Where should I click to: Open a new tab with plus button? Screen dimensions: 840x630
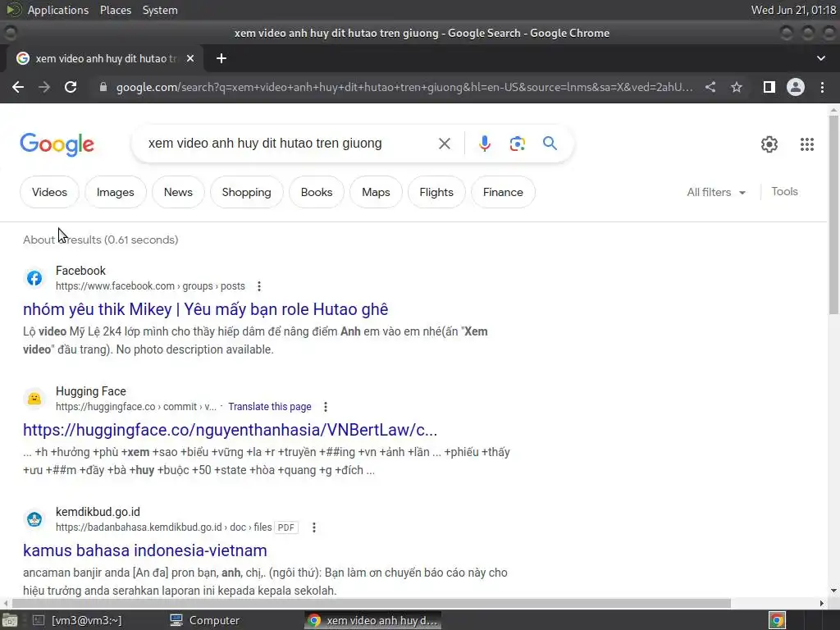coord(221,58)
